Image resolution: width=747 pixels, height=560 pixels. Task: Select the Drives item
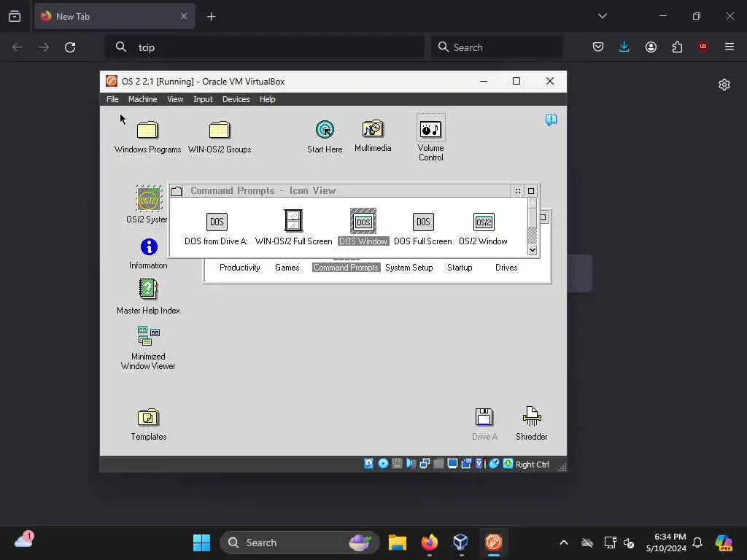point(506,268)
